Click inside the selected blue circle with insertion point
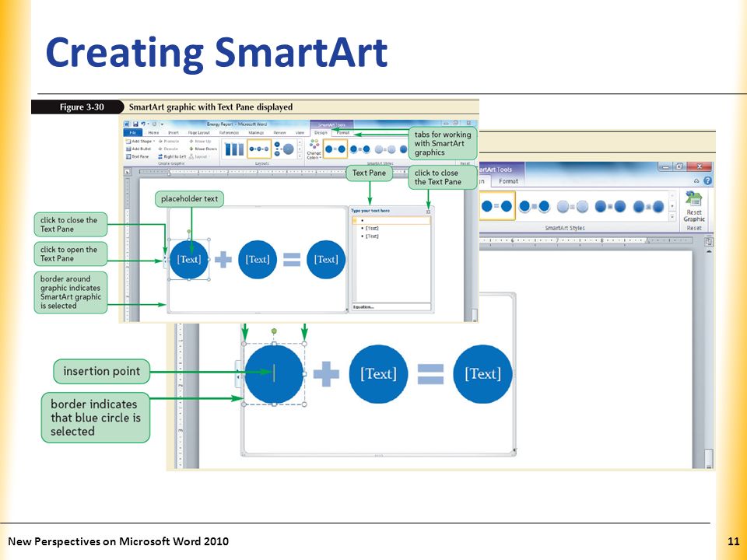 pos(274,374)
